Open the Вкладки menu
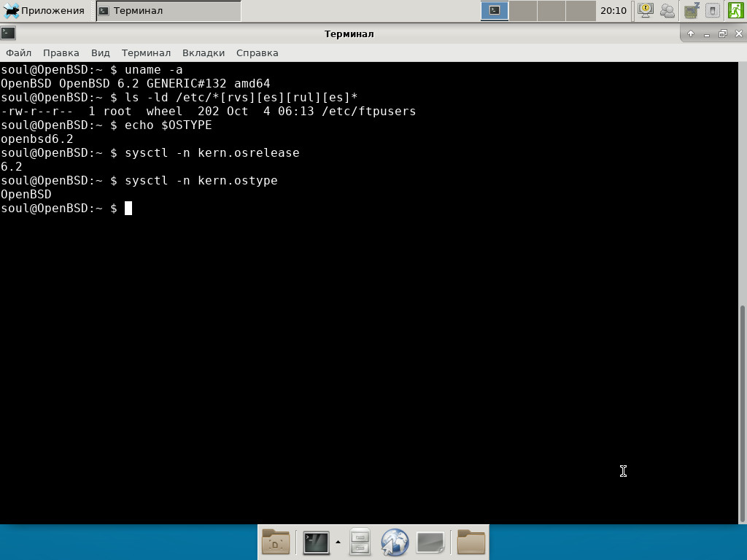The height and width of the screenshot is (560, 747). pyautogui.click(x=204, y=52)
